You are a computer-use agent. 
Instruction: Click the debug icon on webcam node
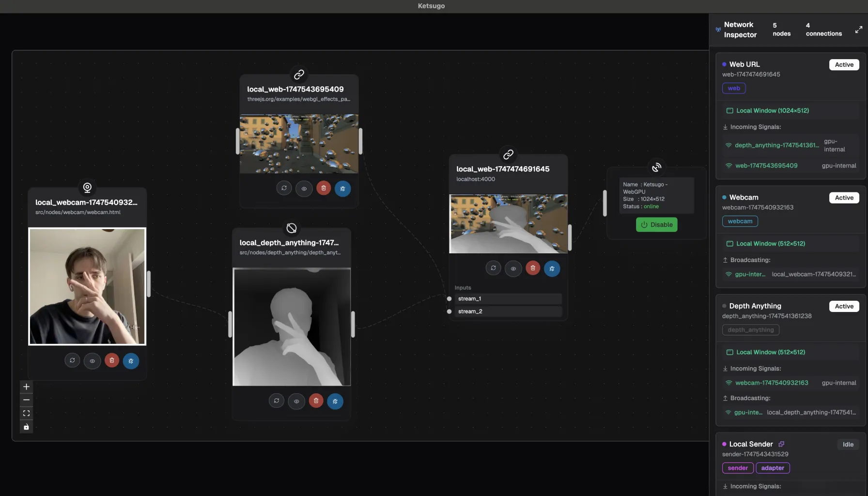tap(131, 361)
